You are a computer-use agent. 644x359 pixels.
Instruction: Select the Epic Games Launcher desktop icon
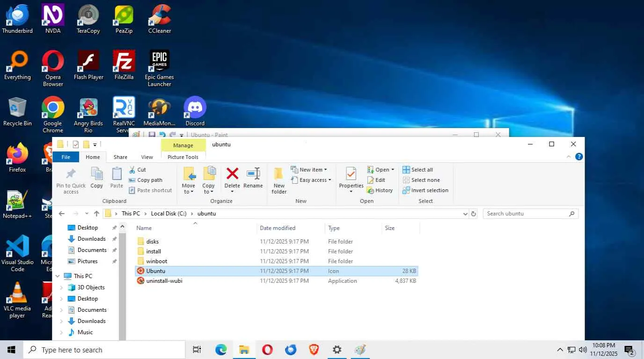160,68
